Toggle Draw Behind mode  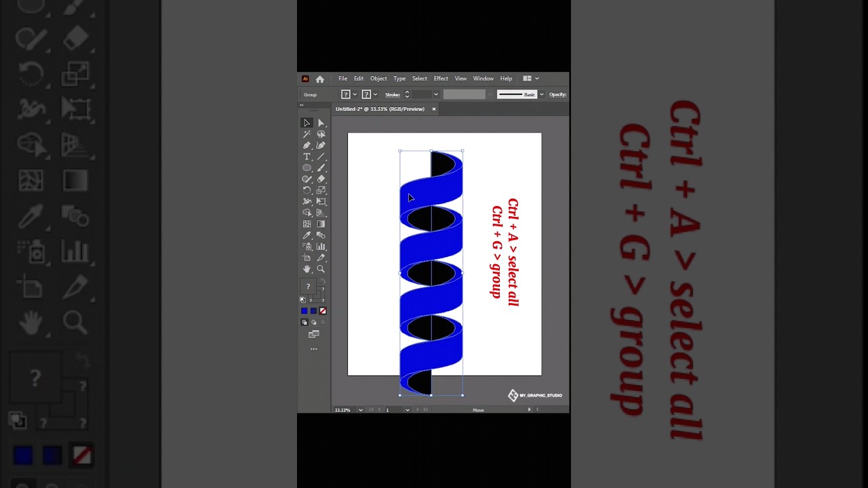[313, 323]
